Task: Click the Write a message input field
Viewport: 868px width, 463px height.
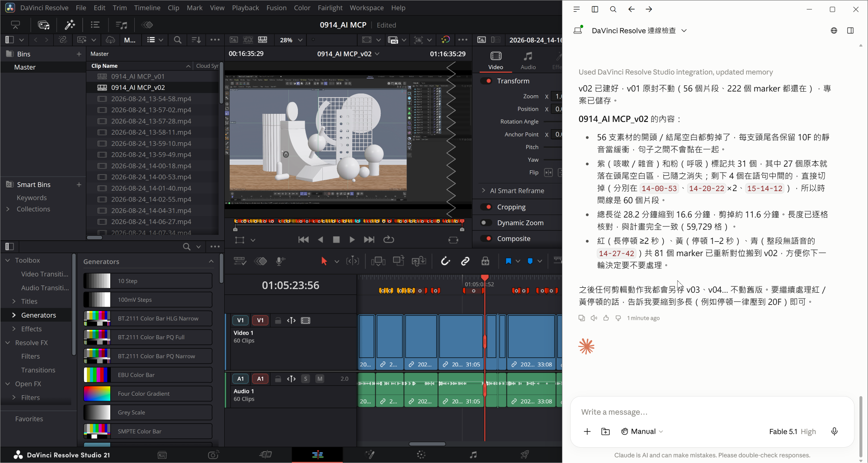Action: pyautogui.click(x=712, y=412)
